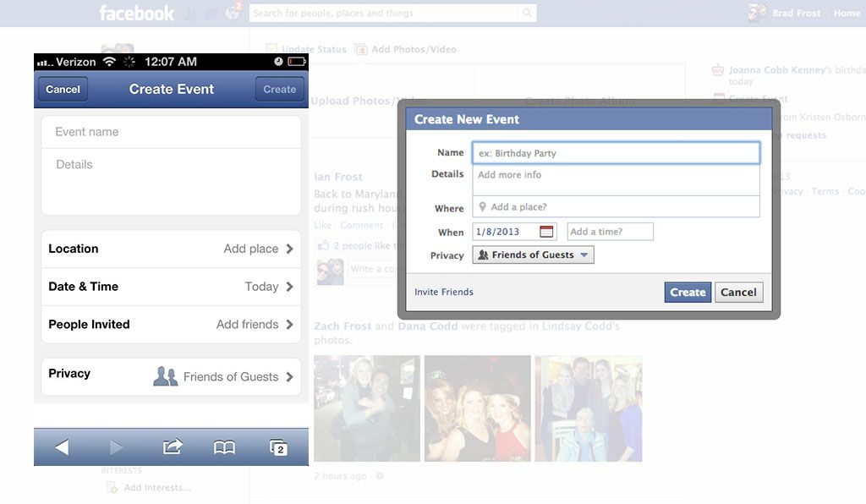
Task: Open the Safari bookmarks icon
Action: pos(223,448)
